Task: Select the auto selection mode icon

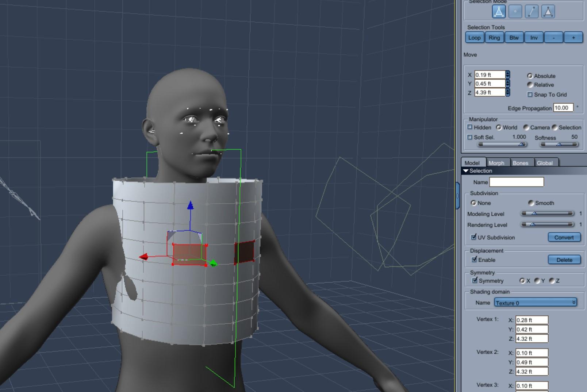Action: [499, 12]
